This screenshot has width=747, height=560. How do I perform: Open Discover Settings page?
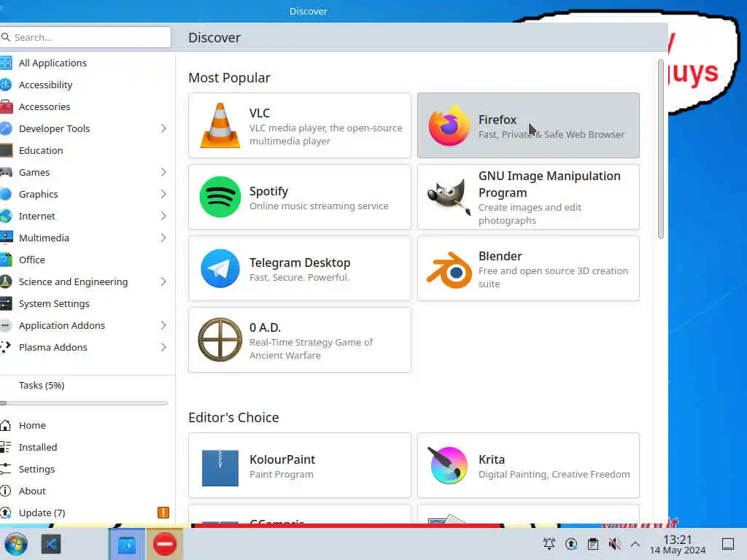pyautogui.click(x=86, y=469)
